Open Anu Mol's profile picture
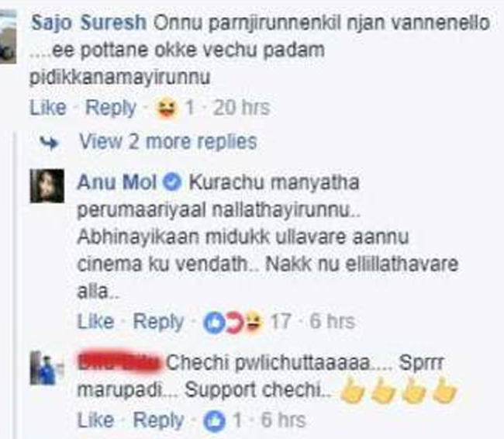This screenshot has height=439, width=504. tap(47, 186)
